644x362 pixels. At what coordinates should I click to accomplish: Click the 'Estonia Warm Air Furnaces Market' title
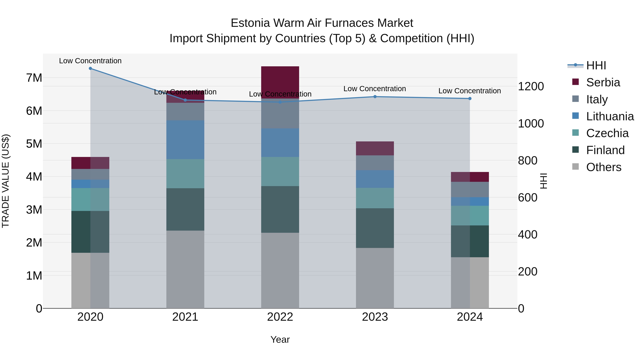322,23
